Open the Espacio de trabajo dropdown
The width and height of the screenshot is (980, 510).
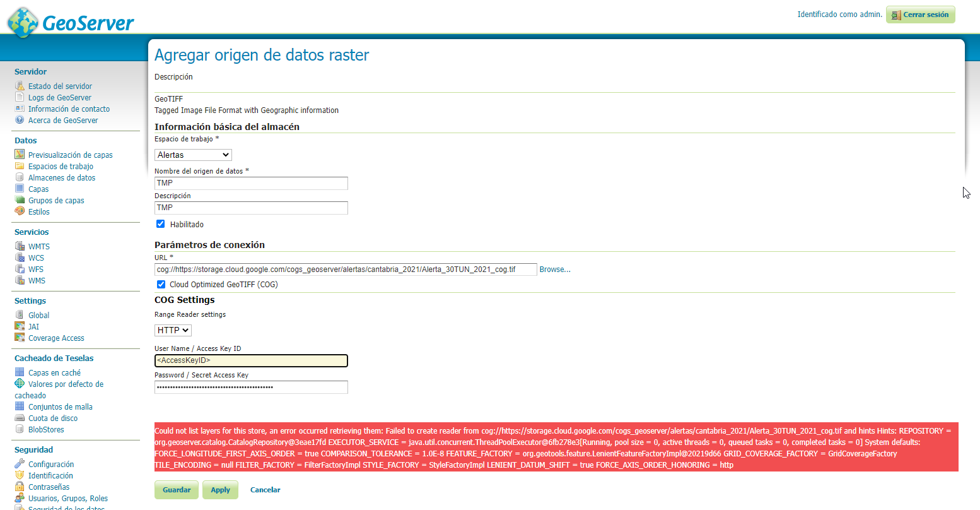193,155
